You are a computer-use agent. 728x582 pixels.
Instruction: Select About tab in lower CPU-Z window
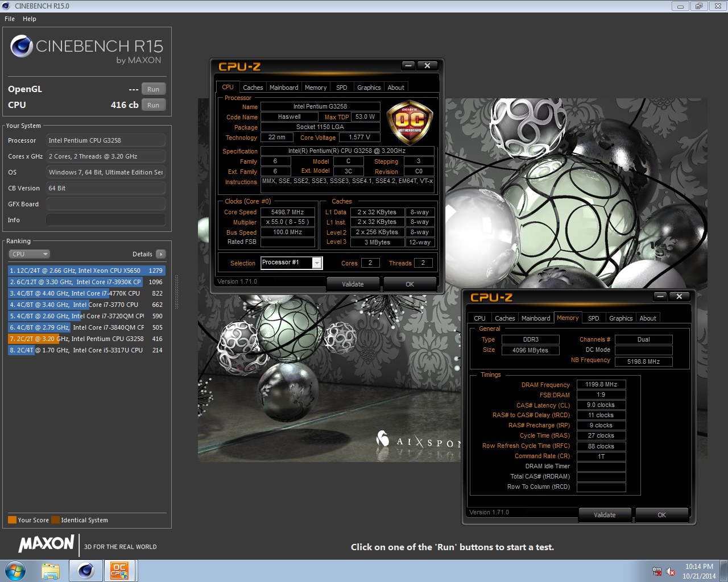(648, 318)
